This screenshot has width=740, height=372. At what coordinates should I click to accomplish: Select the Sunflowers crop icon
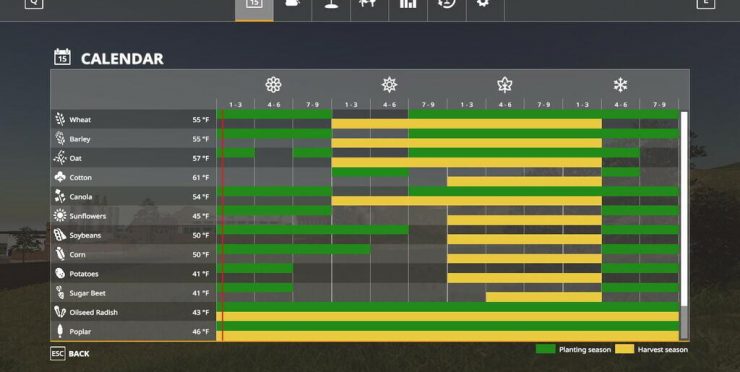point(60,216)
